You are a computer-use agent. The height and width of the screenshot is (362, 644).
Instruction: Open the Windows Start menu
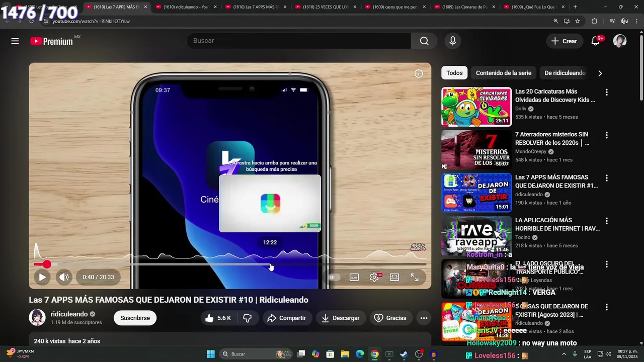(x=211, y=354)
